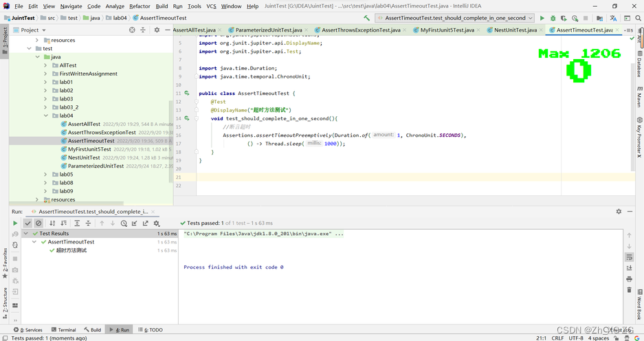The image size is (644, 341).
Task: Hide the Project panel with minus icon
Action: pyautogui.click(x=168, y=30)
